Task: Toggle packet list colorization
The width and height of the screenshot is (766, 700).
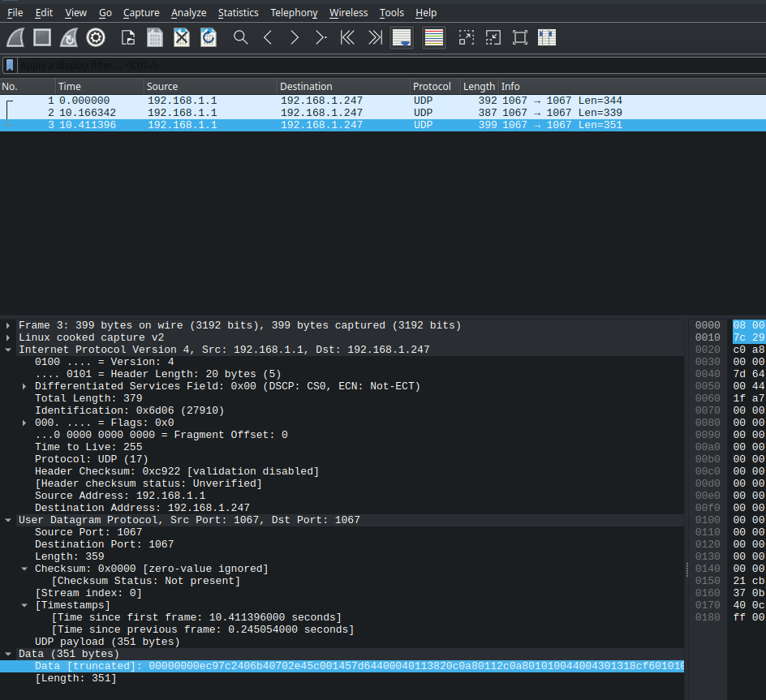Action: point(434,37)
